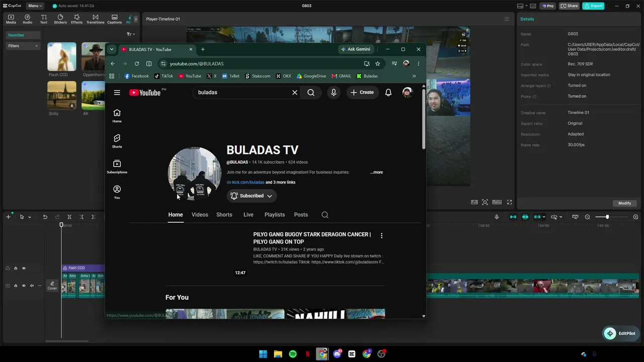Switch to the Posts tab on the channel
644x362 pixels.
[301, 215]
